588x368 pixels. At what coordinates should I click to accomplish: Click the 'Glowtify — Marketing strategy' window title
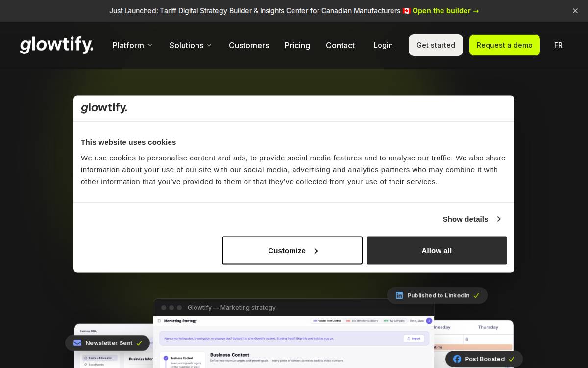tap(232, 308)
